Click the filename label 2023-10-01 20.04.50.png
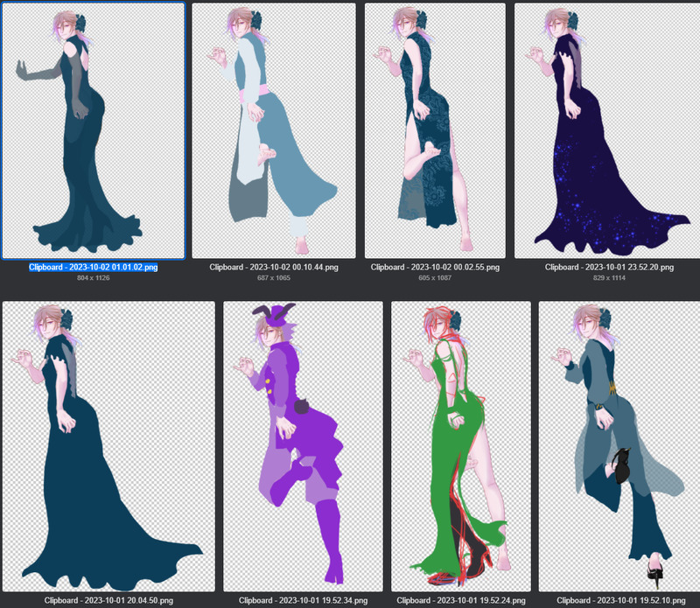Image resolution: width=700 pixels, height=608 pixels. (x=108, y=601)
